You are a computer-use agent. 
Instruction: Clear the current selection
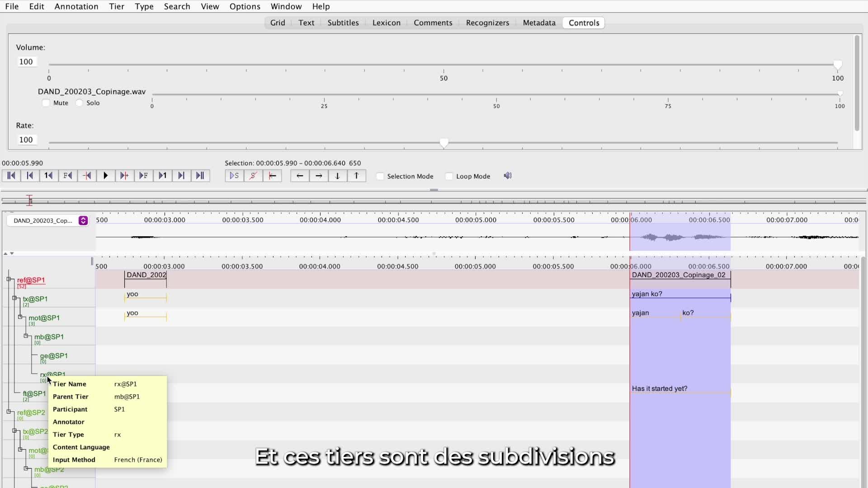(253, 176)
